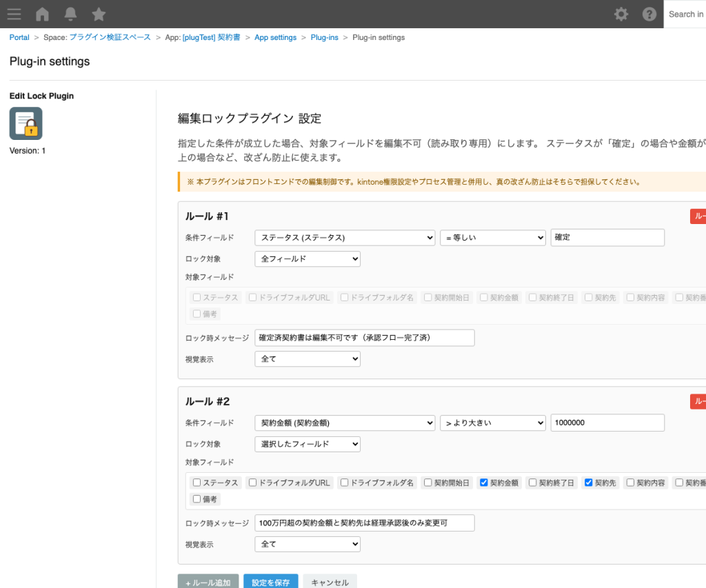Screen dimensions: 706x588
Task: Click the ロック時メッセージ input in ルール #2
Action: point(364,523)
